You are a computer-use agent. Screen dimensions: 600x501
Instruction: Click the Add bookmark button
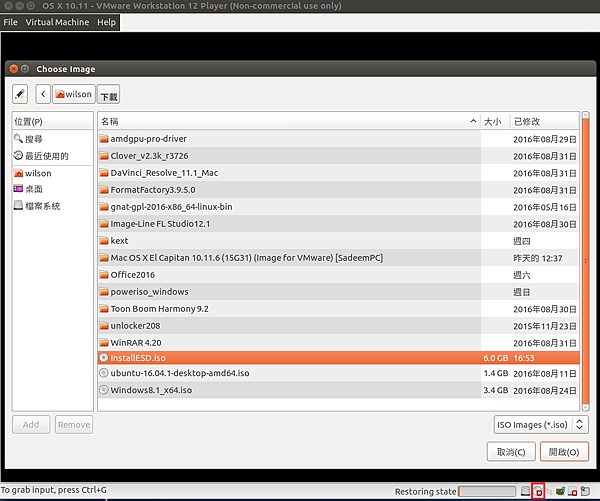pyautogui.click(x=31, y=425)
